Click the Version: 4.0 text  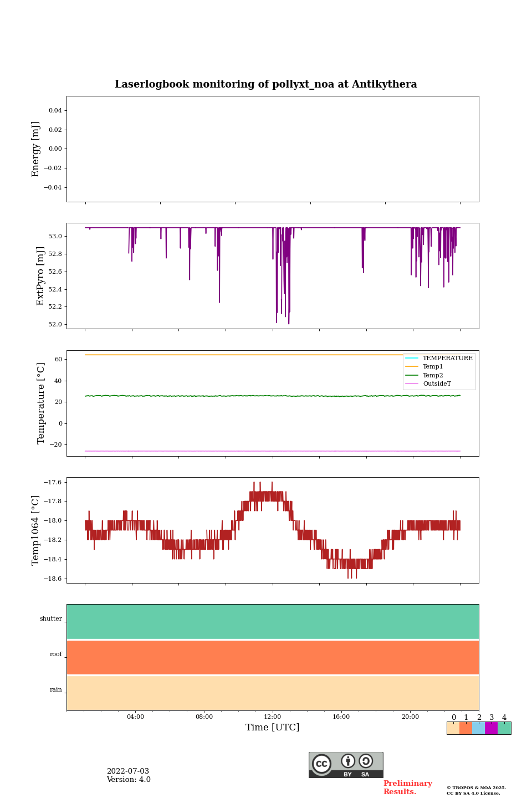tap(129, 780)
